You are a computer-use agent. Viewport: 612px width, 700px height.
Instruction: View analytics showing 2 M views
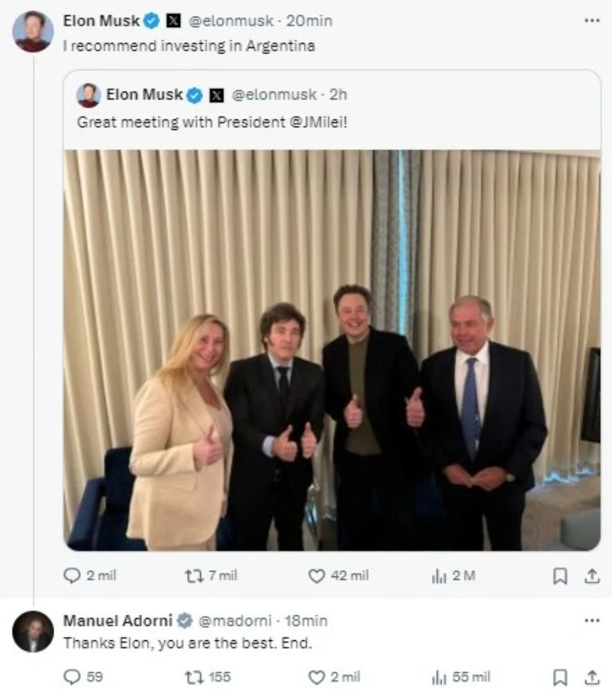tap(439, 576)
